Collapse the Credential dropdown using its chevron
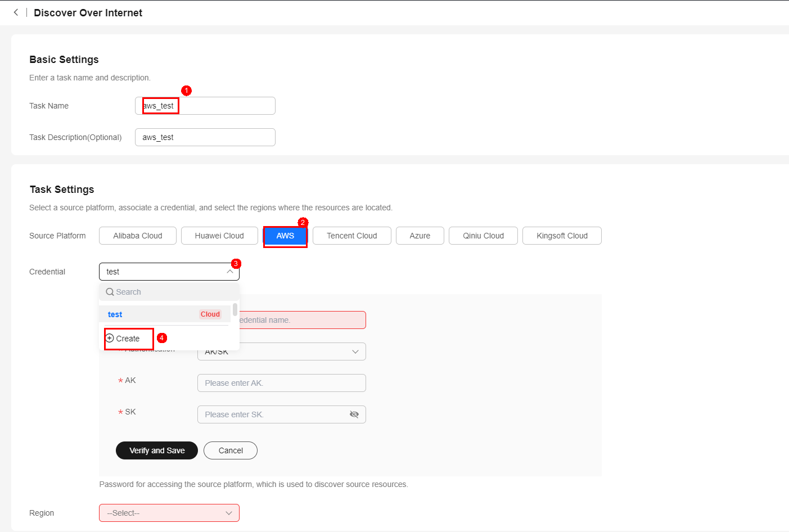The width and height of the screenshot is (789, 532). tap(230, 272)
